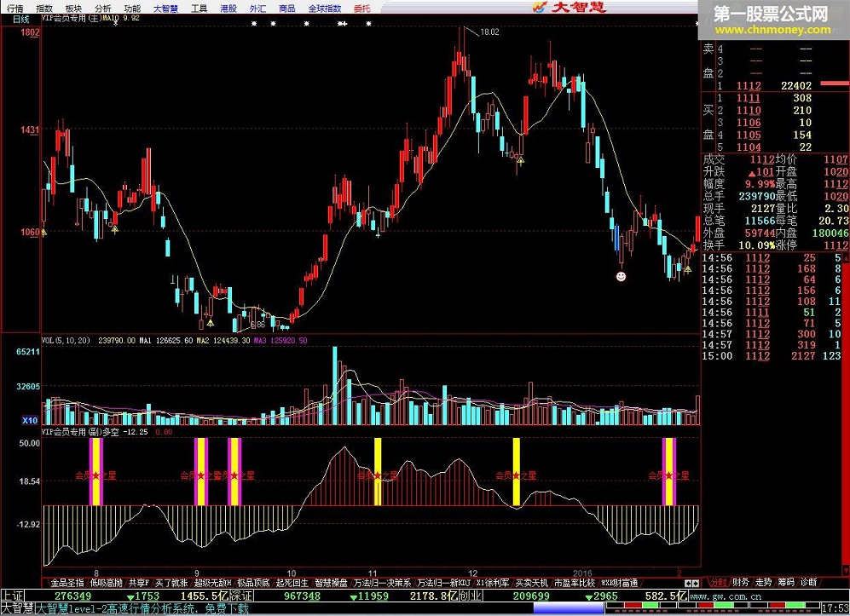
Task: Select the 财务 side panel tab
Action: pyautogui.click(x=741, y=583)
